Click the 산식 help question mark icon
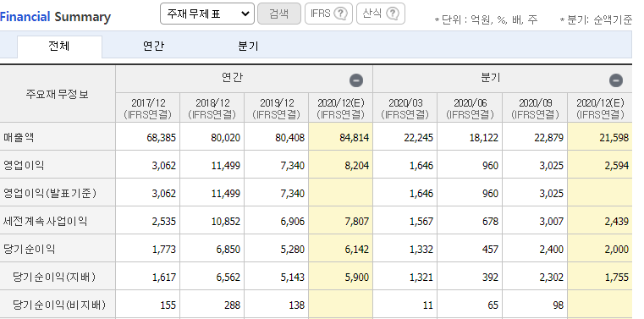The height and width of the screenshot is (319, 644). (393, 14)
